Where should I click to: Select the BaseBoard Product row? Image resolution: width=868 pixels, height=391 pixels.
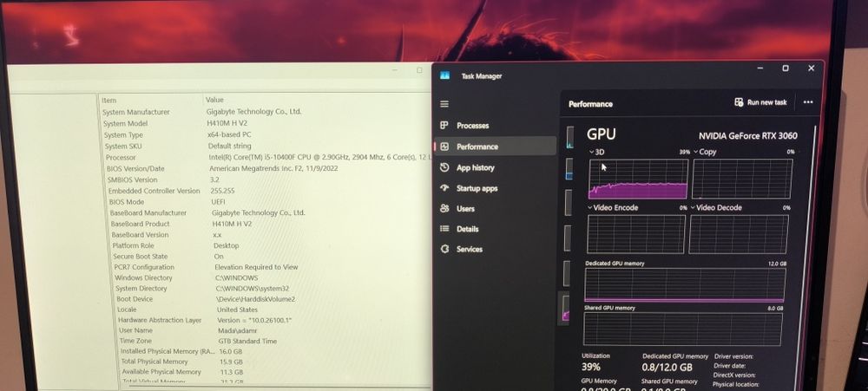point(269,224)
